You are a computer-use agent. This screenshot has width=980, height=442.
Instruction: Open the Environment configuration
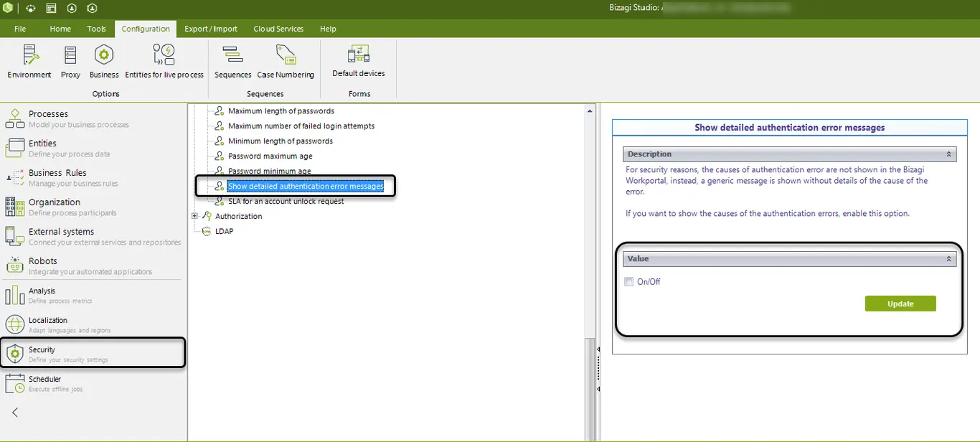[x=29, y=61]
